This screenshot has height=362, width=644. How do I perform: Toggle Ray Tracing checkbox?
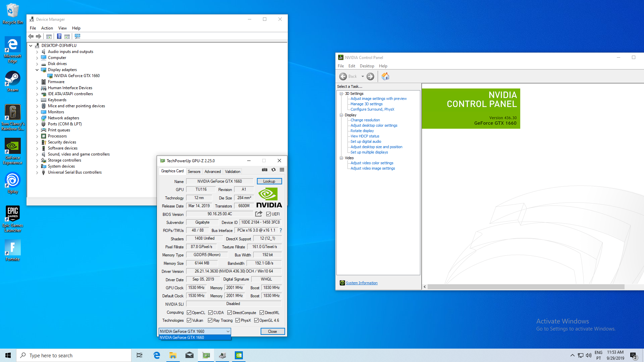point(210,320)
